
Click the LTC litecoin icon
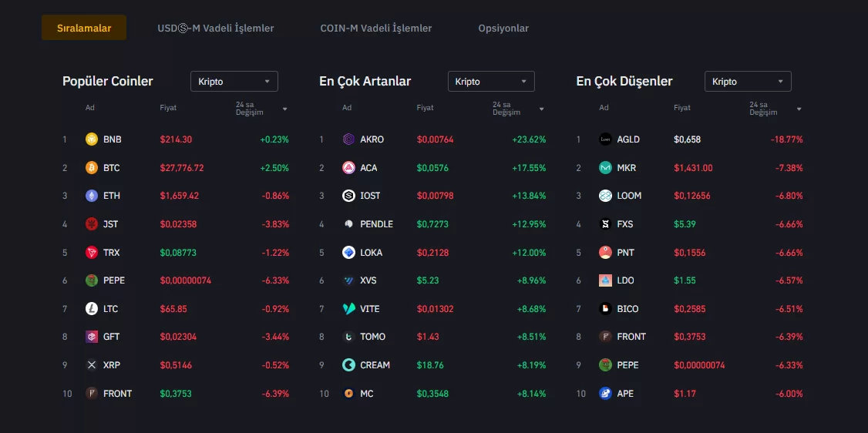tap(92, 309)
